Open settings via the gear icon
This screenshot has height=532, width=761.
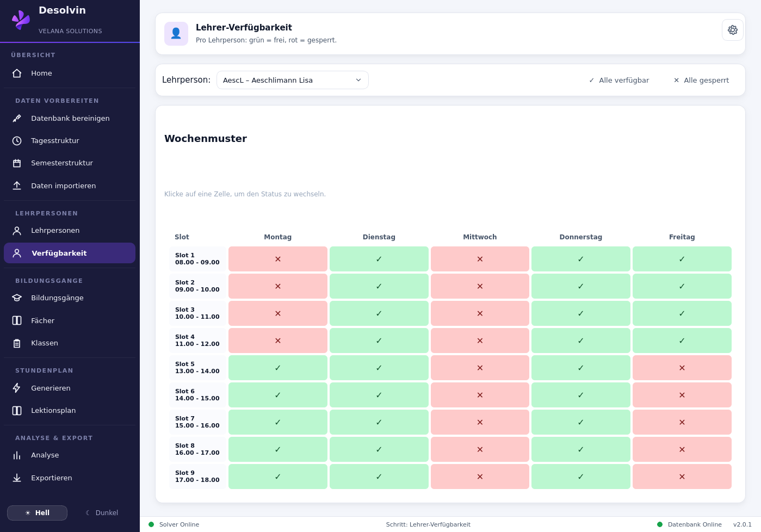tap(732, 30)
